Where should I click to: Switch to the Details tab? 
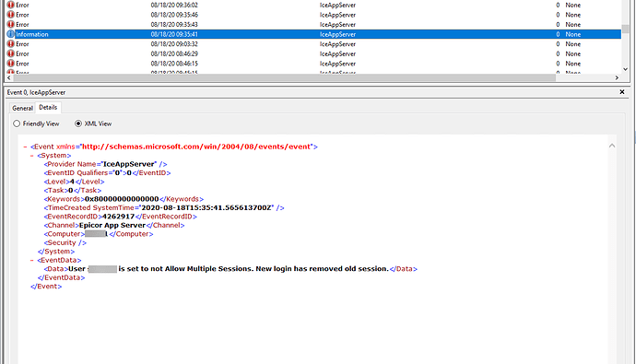tap(48, 108)
